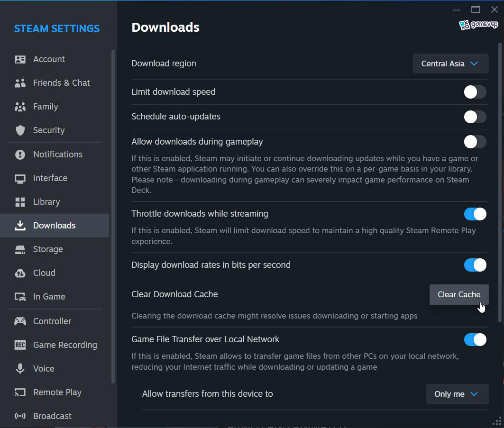Open the Download region Central Asia dropdown
Viewport: 504px width, 428px height.
(450, 64)
